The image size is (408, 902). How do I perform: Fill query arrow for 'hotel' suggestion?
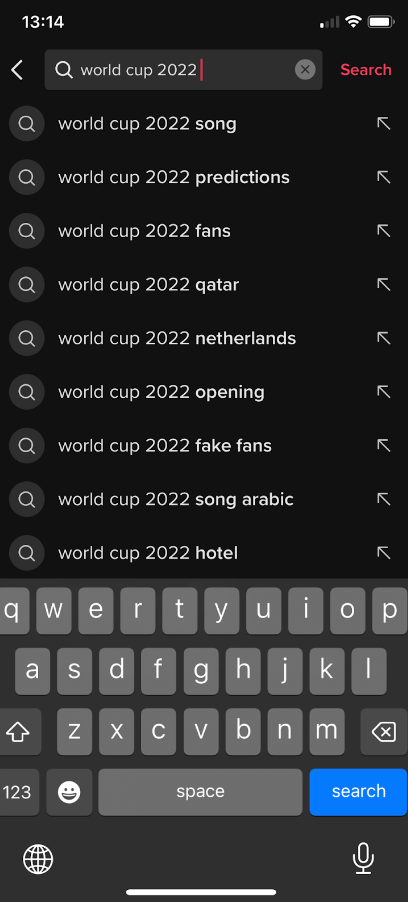point(383,553)
